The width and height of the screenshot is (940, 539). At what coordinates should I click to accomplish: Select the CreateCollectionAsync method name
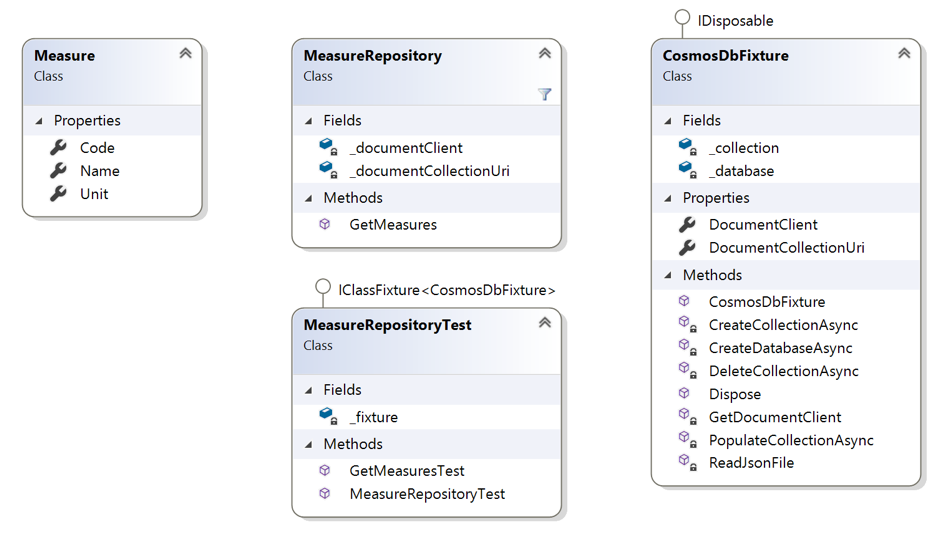(x=783, y=325)
